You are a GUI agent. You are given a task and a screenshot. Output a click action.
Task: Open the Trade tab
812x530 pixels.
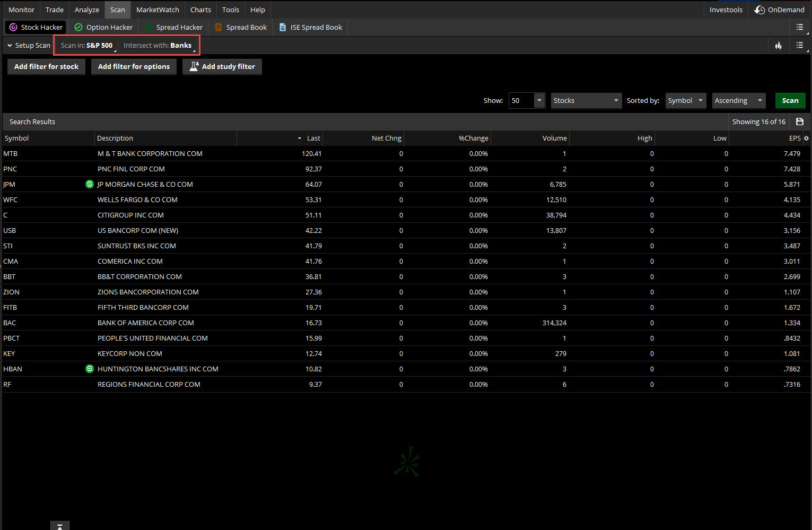click(x=55, y=10)
